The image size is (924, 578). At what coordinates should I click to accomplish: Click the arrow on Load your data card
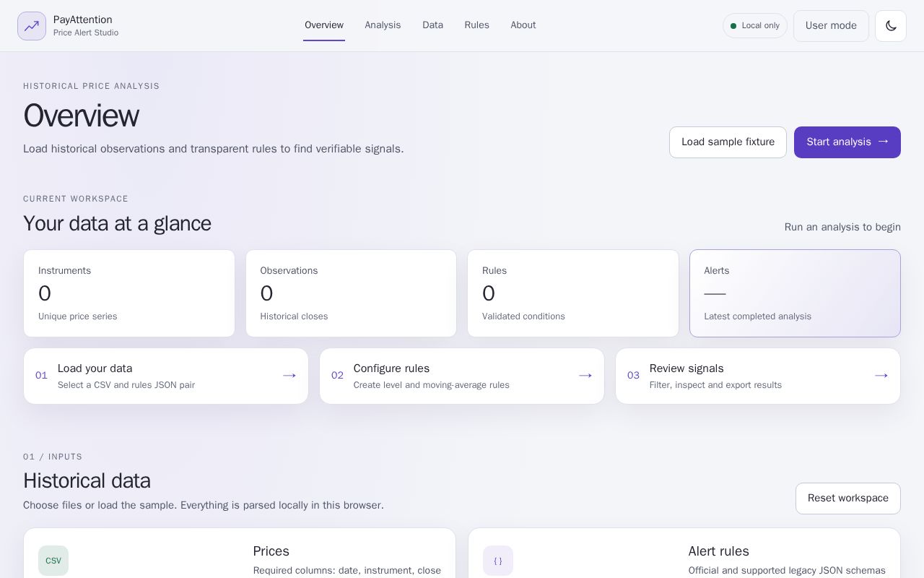click(x=289, y=376)
